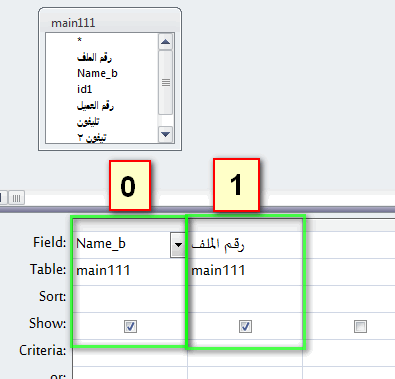
Task: Select the asterisk all-fields entry in main111
Action: tap(79, 40)
